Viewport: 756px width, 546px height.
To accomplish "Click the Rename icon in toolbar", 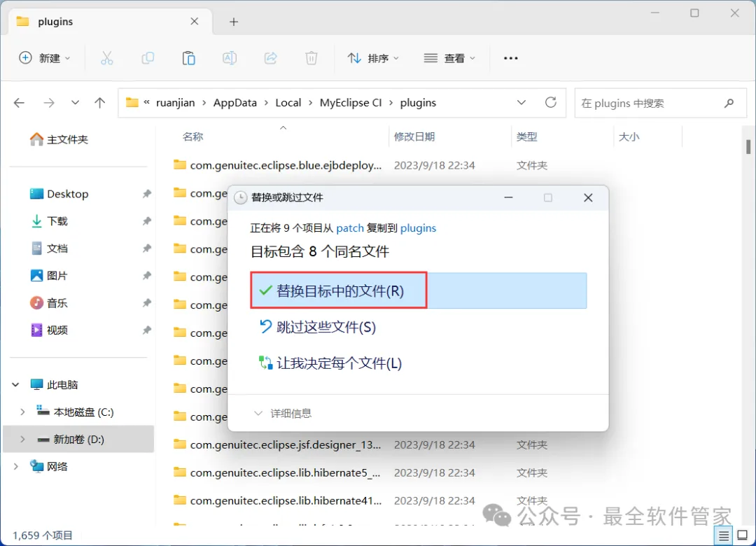I will tap(230, 58).
